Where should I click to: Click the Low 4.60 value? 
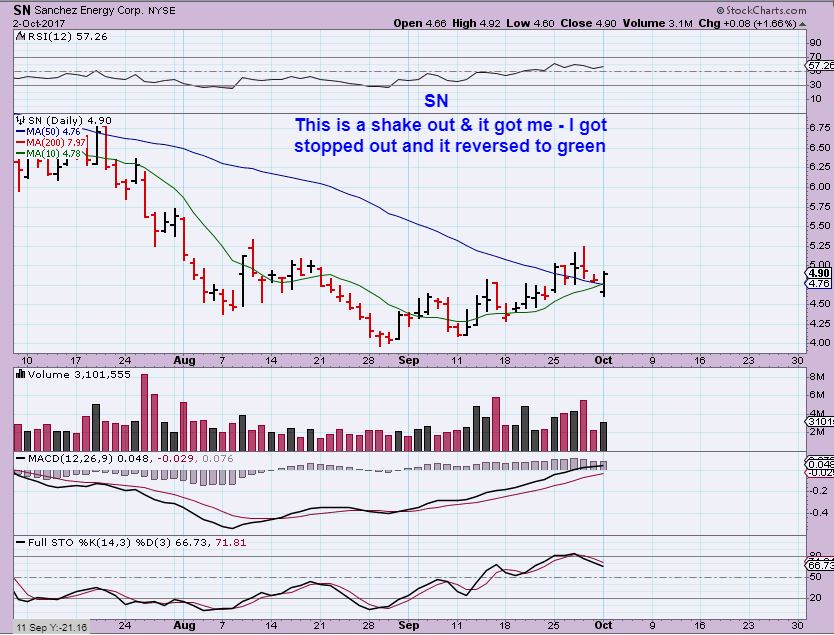click(x=530, y=23)
